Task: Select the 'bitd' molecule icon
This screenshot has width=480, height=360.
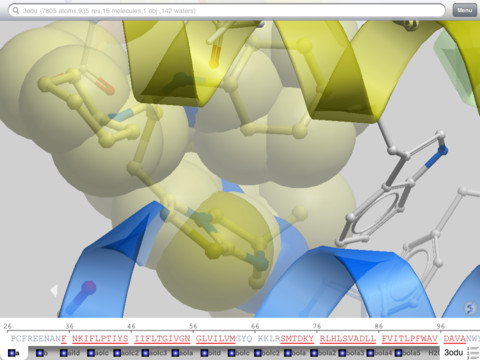Action: pyautogui.click(x=204, y=353)
